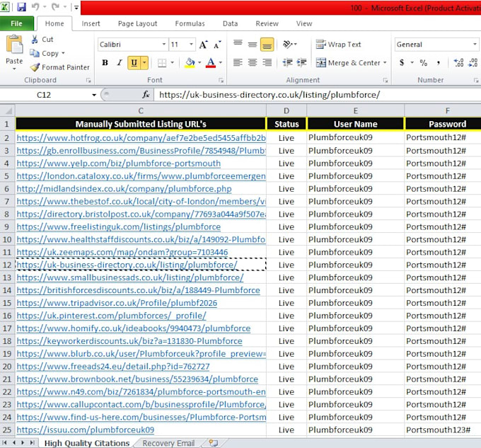481x448 pixels.
Task: Click the Merge & Center button
Action: (348, 63)
